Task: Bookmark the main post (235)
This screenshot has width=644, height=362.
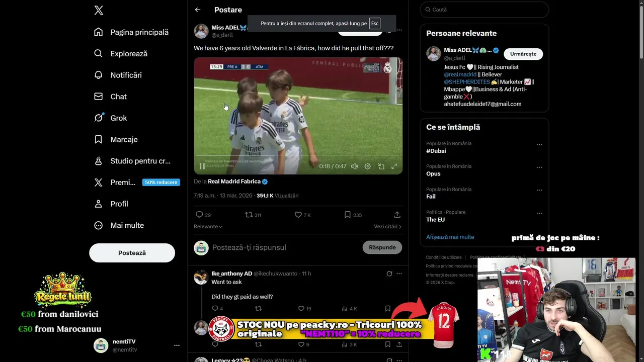Action: pyautogui.click(x=353, y=215)
